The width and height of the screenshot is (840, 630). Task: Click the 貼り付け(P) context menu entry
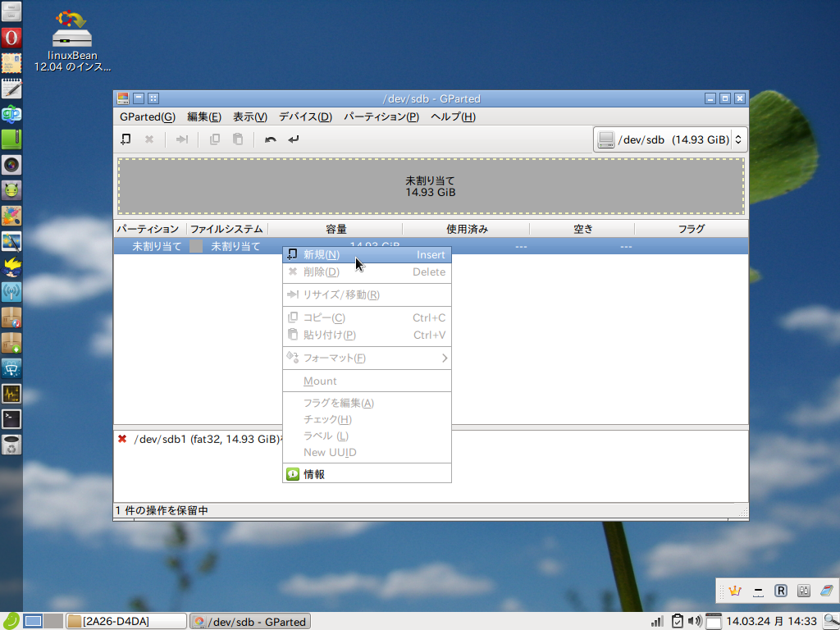tap(367, 335)
